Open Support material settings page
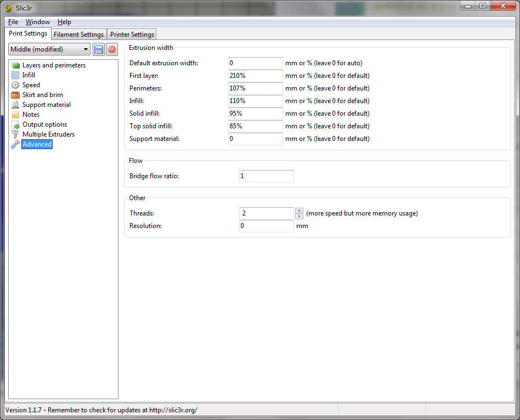 46,105
